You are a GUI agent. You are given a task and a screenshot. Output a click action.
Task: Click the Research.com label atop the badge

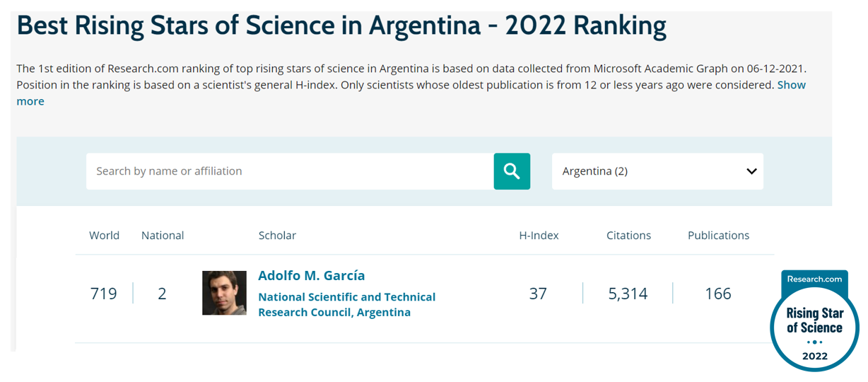click(814, 279)
